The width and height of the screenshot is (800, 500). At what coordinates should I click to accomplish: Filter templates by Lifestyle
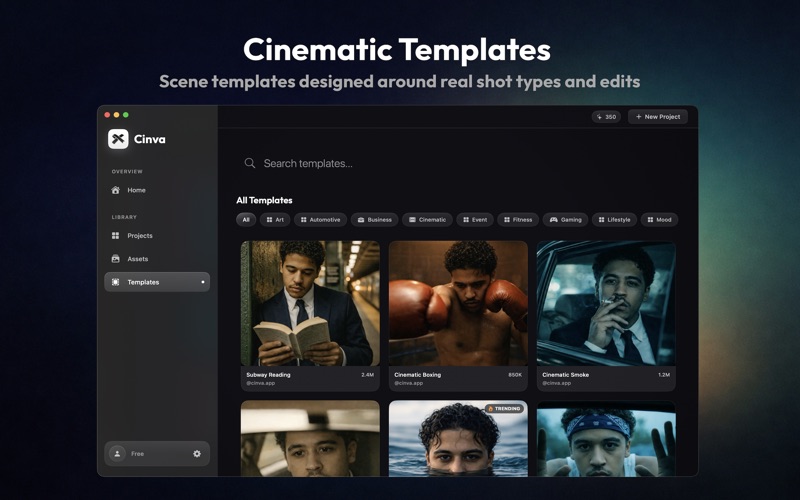pyautogui.click(x=614, y=220)
